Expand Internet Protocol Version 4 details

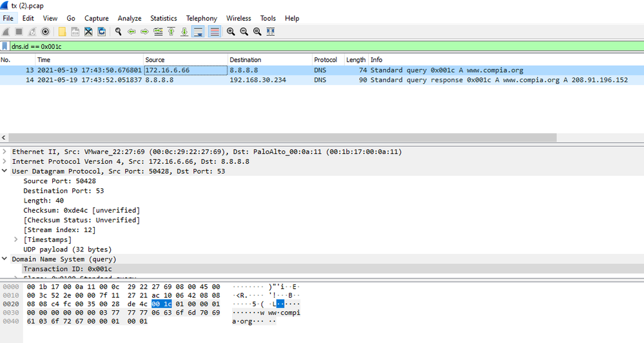(5, 161)
